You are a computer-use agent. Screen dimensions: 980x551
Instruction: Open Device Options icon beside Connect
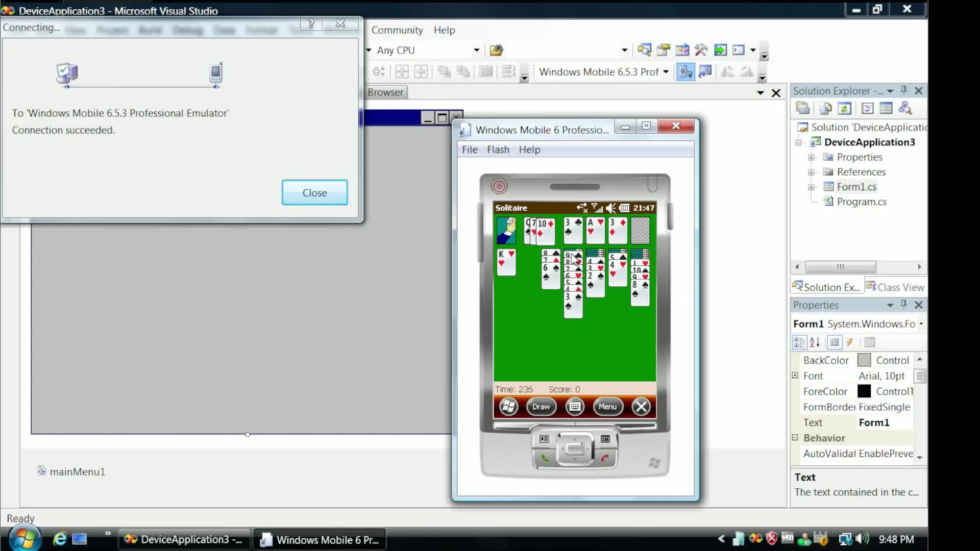point(705,72)
